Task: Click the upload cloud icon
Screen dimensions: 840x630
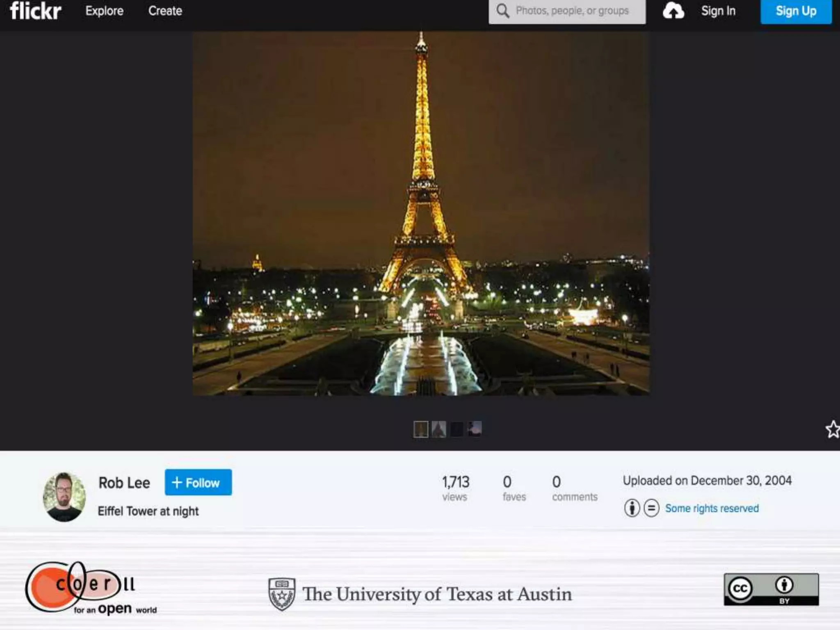Action: coord(673,11)
